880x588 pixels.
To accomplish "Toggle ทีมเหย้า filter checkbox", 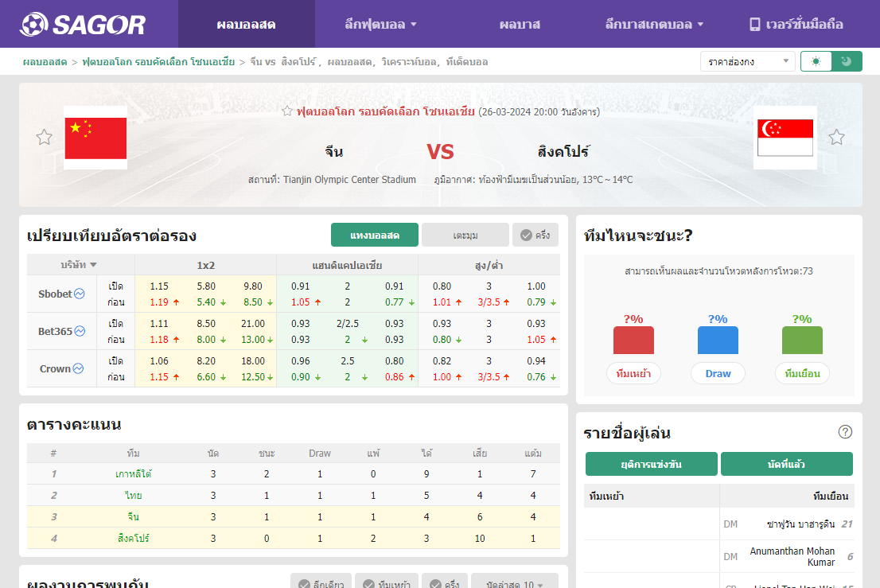I will [x=386, y=583].
